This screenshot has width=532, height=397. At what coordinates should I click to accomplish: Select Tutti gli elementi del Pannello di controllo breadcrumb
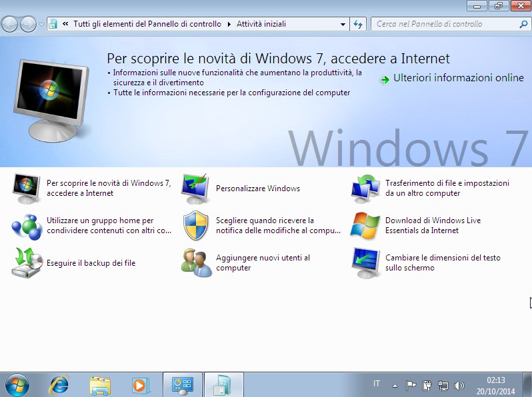click(147, 24)
